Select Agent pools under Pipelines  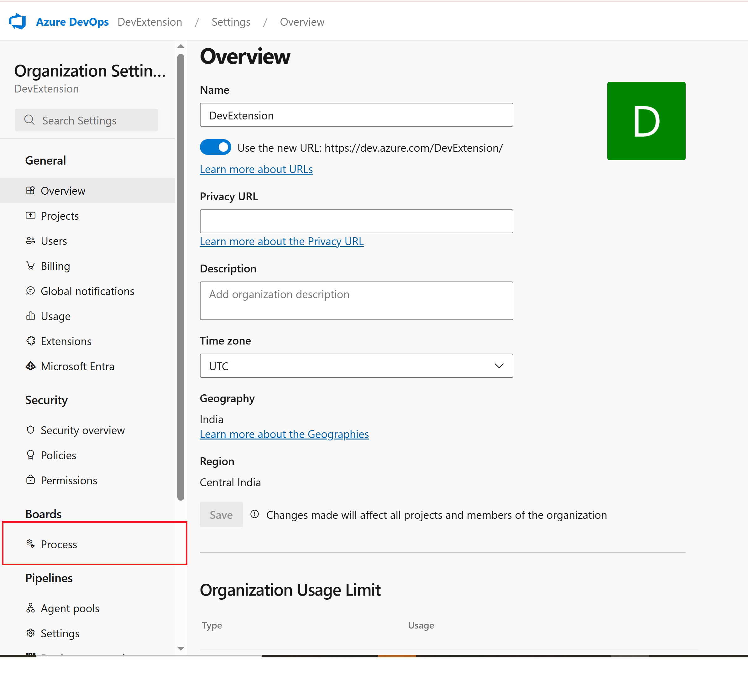(x=70, y=608)
